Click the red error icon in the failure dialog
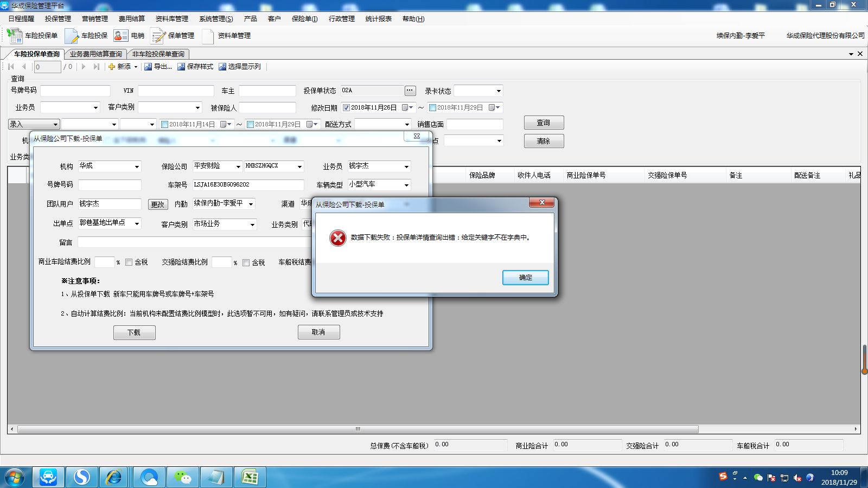This screenshot has height=488, width=868. (x=338, y=237)
